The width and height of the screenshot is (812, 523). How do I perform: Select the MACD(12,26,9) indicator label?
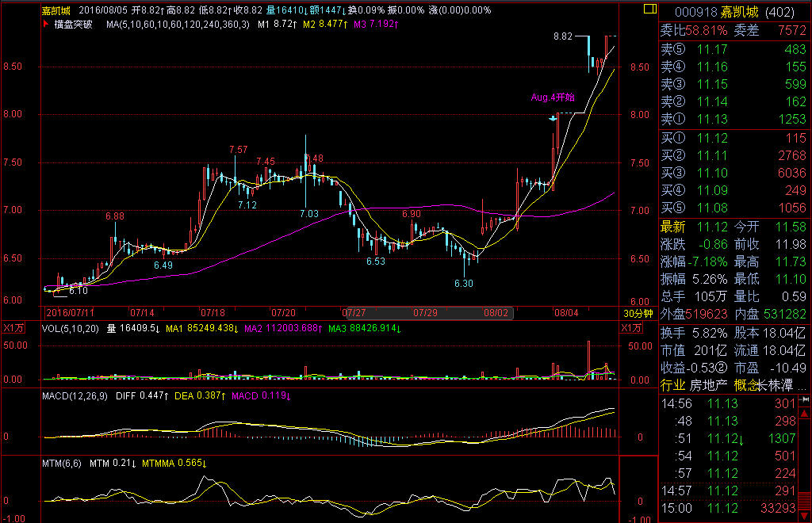point(77,397)
